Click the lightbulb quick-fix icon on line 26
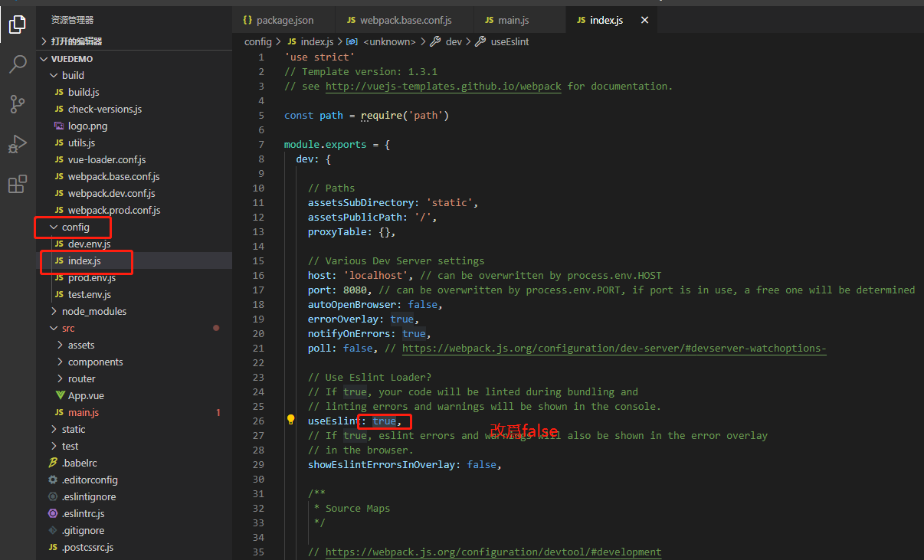This screenshot has height=560, width=924. point(291,420)
